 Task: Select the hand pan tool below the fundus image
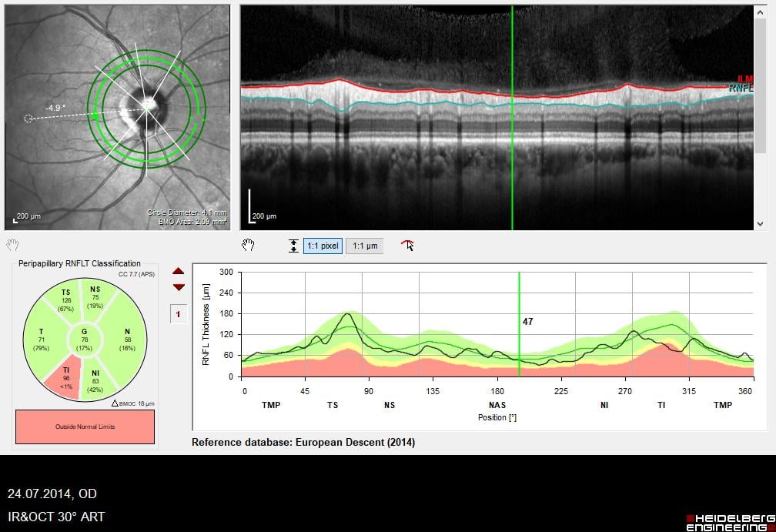coord(12,245)
